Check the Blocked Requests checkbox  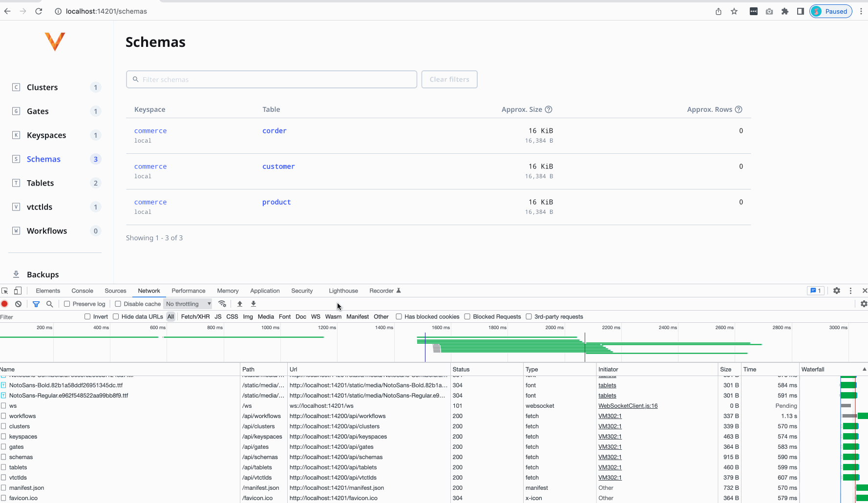tap(467, 316)
